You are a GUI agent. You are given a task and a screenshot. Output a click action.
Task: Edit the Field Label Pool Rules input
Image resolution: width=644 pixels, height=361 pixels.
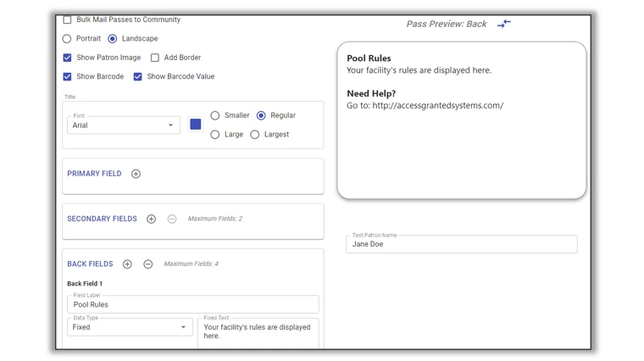click(x=193, y=304)
